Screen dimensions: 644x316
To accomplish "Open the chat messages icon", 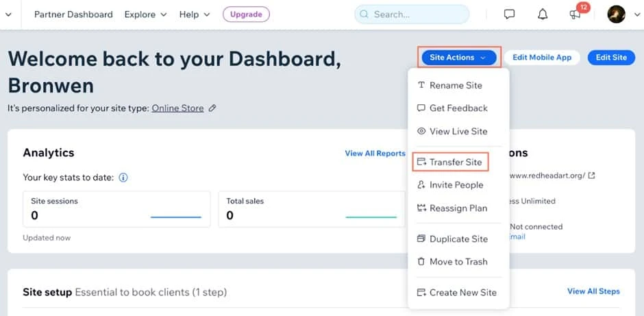I will 509,14.
